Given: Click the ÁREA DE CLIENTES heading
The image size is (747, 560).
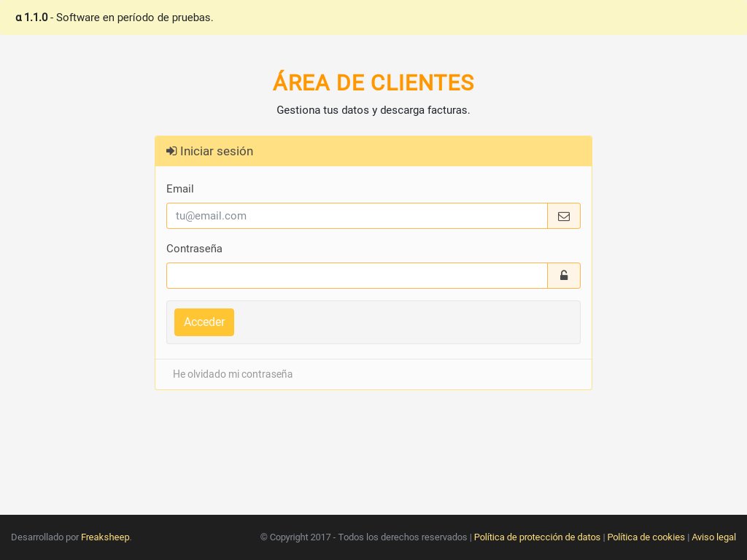Looking at the screenshot, I should pyautogui.click(x=373, y=82).
